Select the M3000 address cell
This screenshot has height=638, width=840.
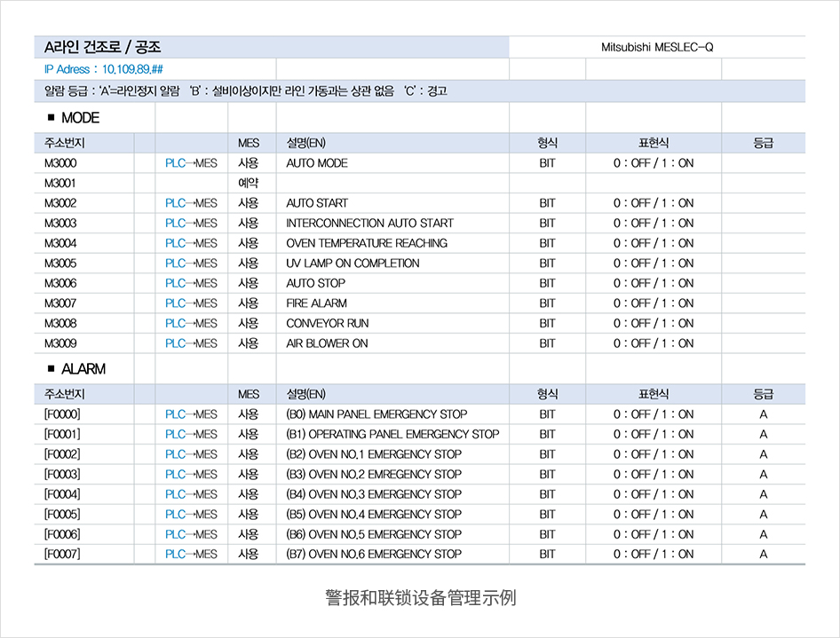pyautogui.click(x=60, y=163)
